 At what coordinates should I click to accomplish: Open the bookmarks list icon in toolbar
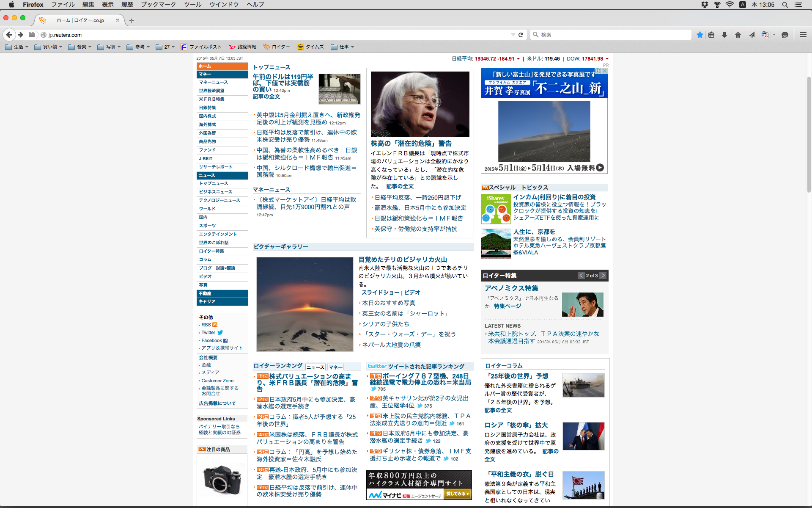coord(711,35)
